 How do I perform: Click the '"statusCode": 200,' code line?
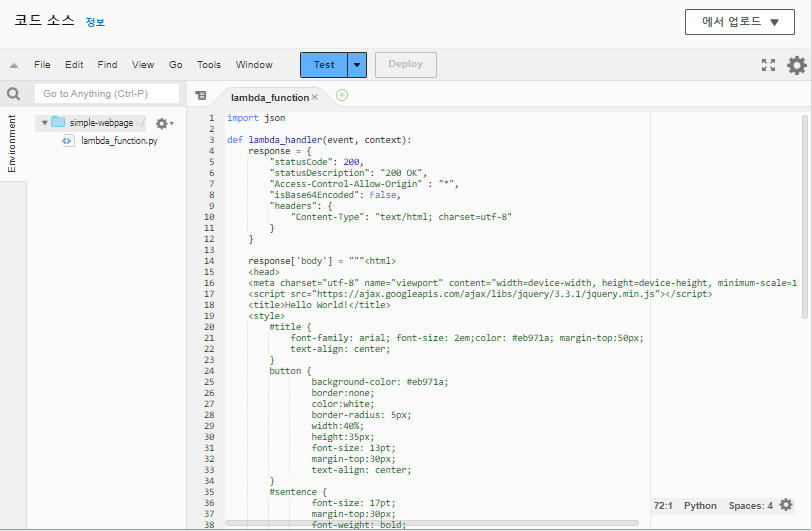point(316,162)
